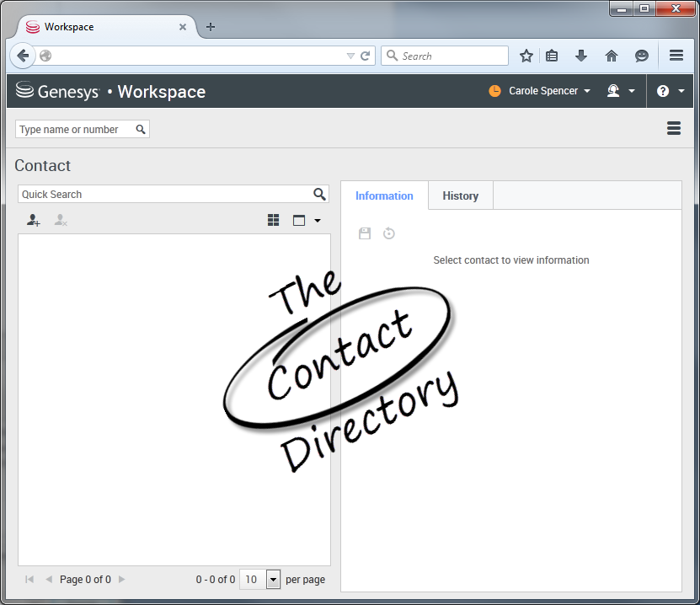Screen dimensions: 700x605
Task: Switch contact list to grid view
Action: point(273,220)
